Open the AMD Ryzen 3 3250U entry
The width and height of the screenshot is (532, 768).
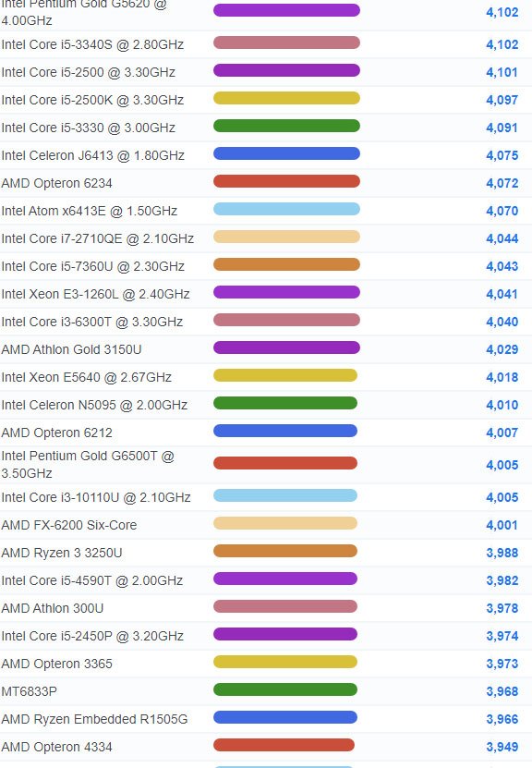tap(62, 553)
